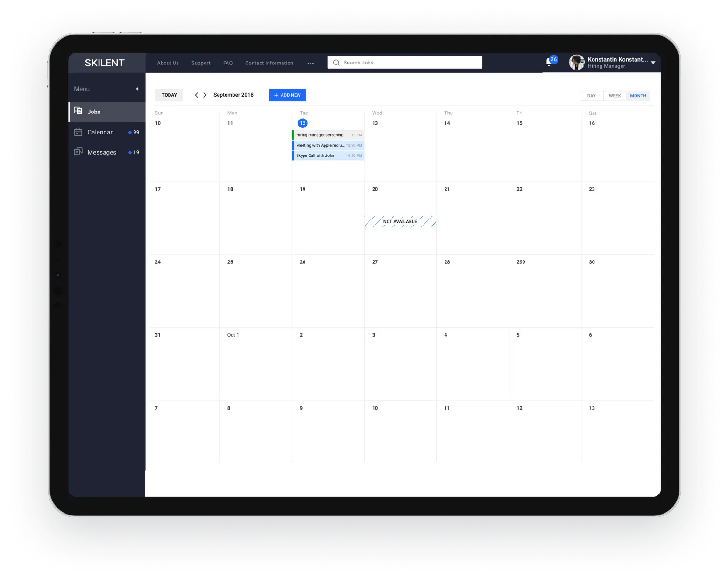Open the Skype Call with John event
Viewport: 728px width, 579px height.
pyautogui.click(x=328, y=155)
